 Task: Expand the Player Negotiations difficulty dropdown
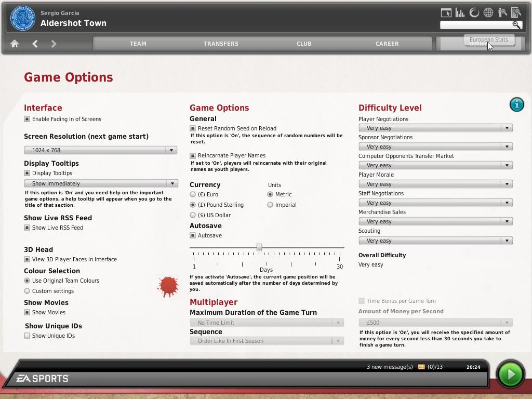pyautogui.click(x=435, y=128)
